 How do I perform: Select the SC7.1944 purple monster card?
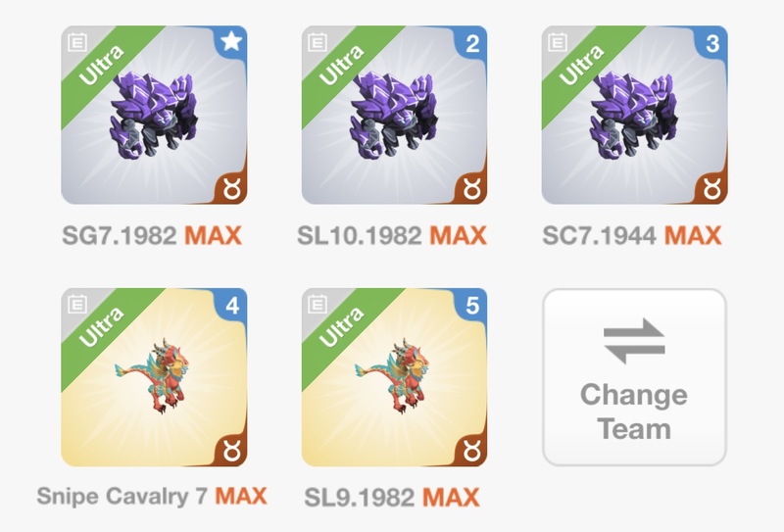pyautogui.click(x=634, y=115)
